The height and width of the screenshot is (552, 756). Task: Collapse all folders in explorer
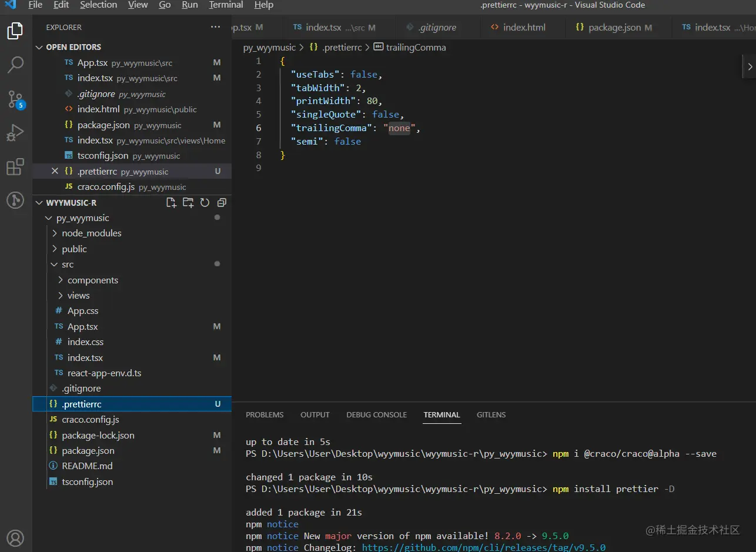[222, 203]
